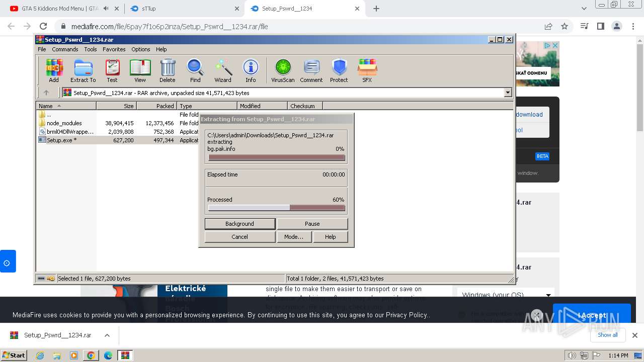Click the I Accept cookies button
The height and width of the screenshot is (362, 644).
pos(592,315)
